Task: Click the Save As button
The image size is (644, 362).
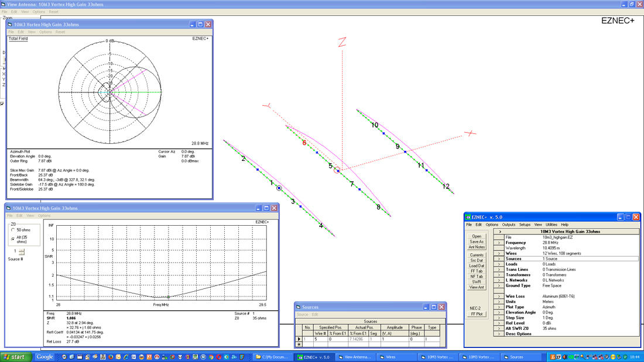Action: tap(477, 242)
